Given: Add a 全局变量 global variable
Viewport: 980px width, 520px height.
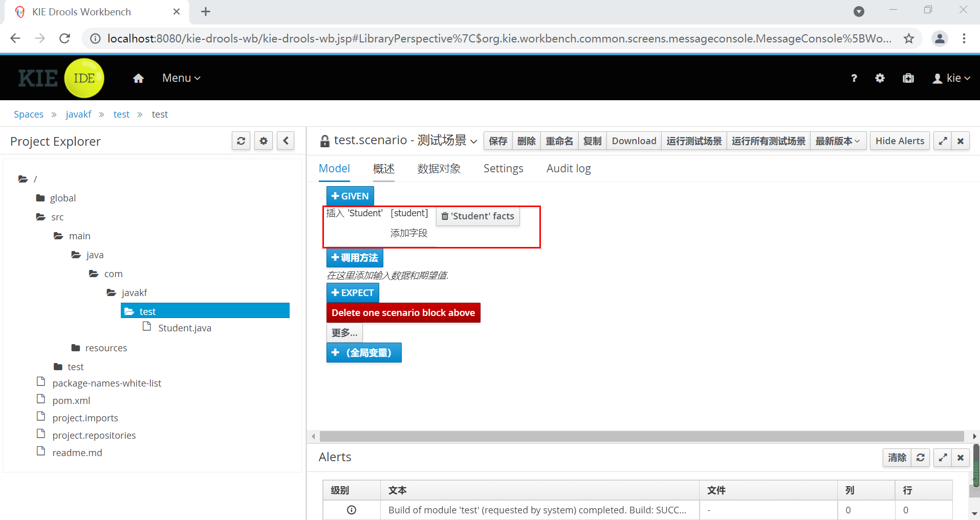Looking at the screenshot, I should click(364, 353).
